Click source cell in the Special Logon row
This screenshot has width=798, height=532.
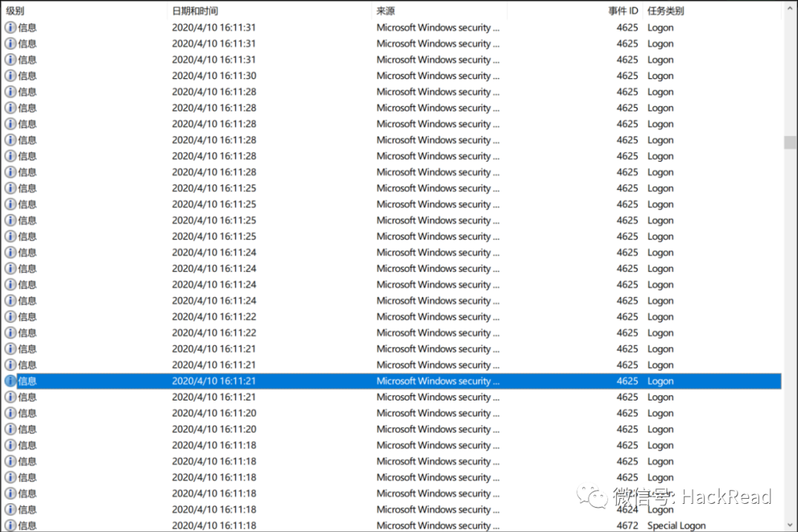(437, 525)
